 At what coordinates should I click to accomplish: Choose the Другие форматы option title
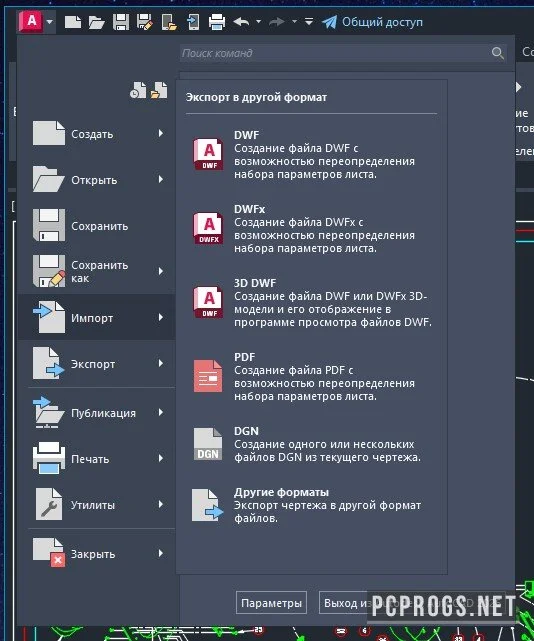[281, 492]
